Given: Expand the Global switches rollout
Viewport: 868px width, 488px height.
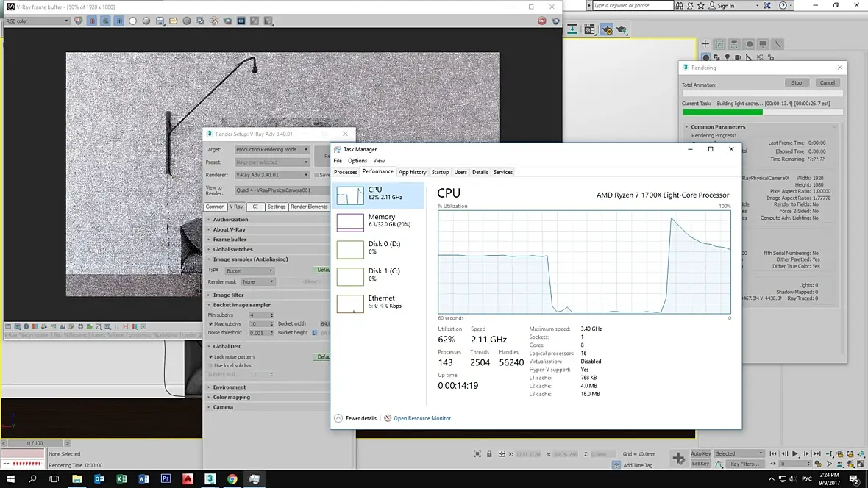Looking at the screenshot, I should coord(232,249).
